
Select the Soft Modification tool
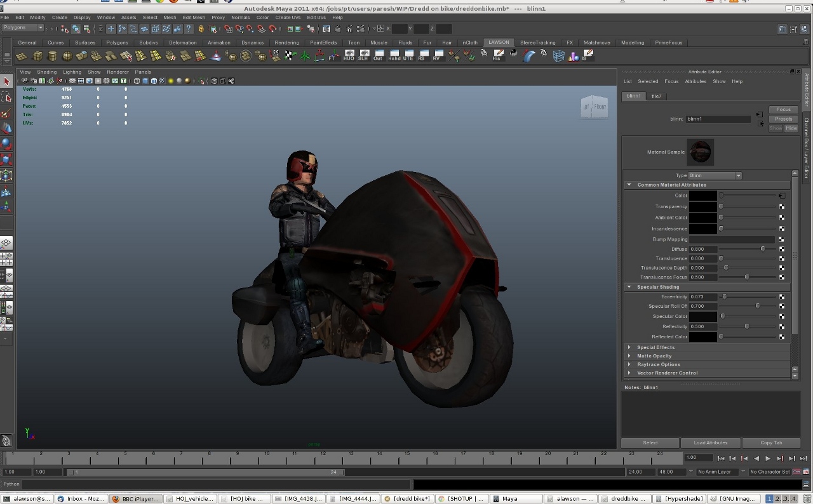pos(6,191)
